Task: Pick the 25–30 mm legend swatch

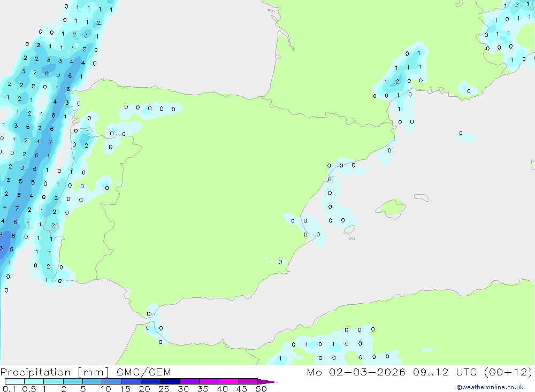Action: (170, 381)
